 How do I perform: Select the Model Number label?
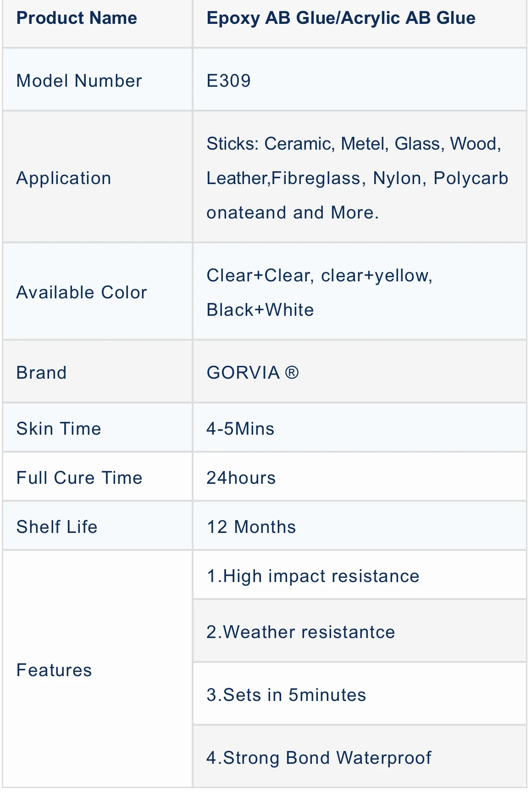pos(79,81)
